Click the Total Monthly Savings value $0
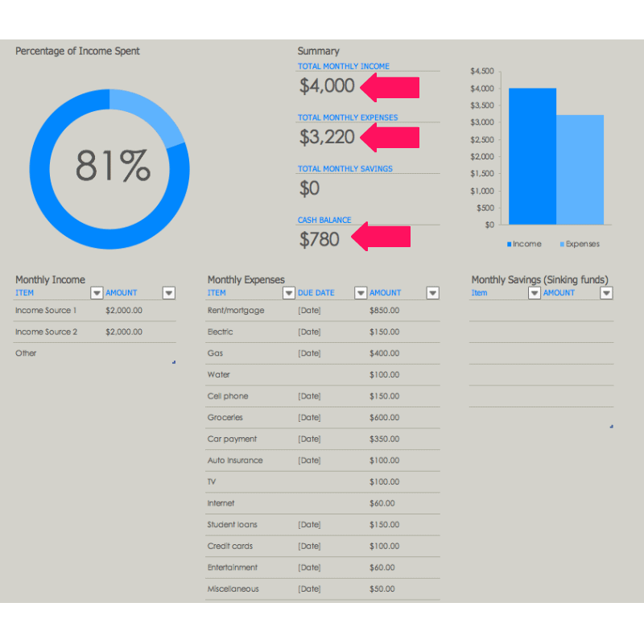The width and height of the screenshot is (644, 644). pos(309,188)
